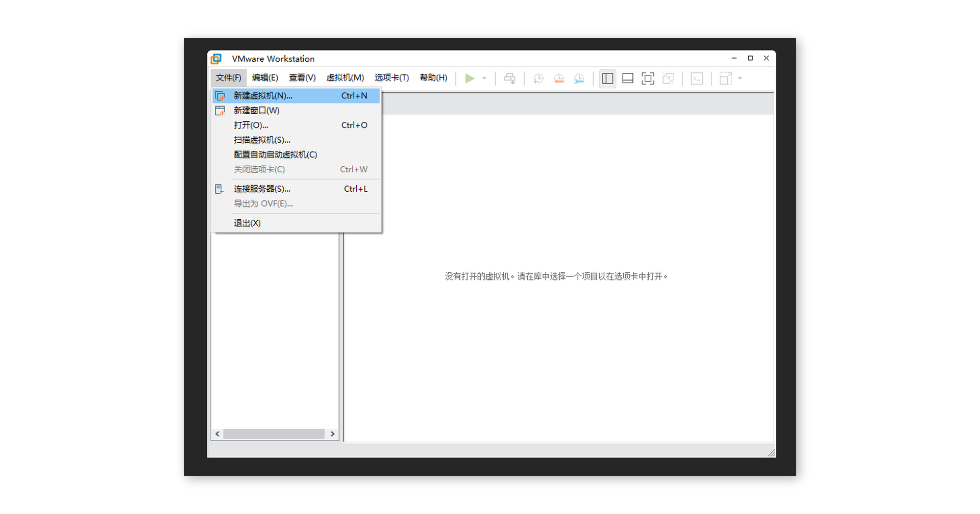This screenshot has height=514, width=980.
Task: Click the window resize grip corner
Action: [x=771, y=453]
